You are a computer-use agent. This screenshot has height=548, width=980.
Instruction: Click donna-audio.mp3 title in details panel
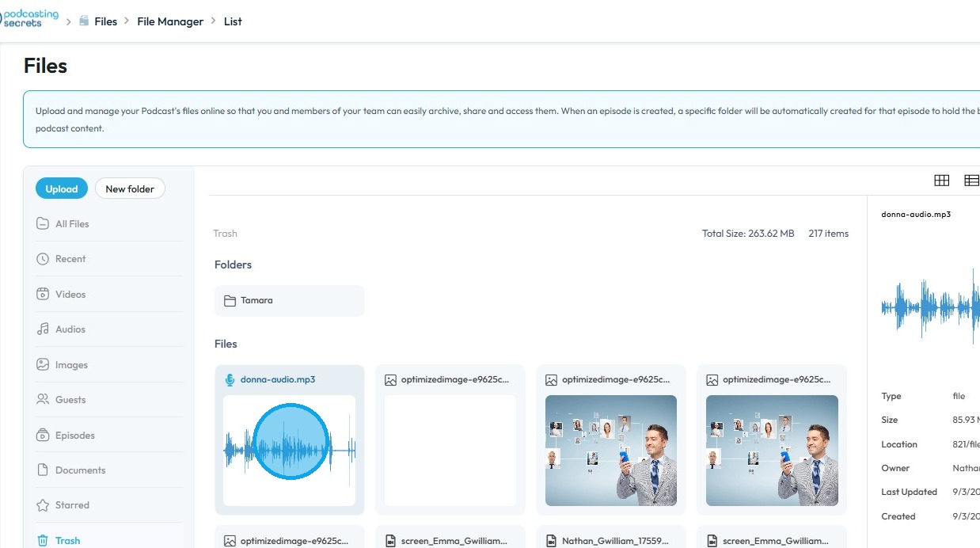pyautogui.click(x=916, y=215)
